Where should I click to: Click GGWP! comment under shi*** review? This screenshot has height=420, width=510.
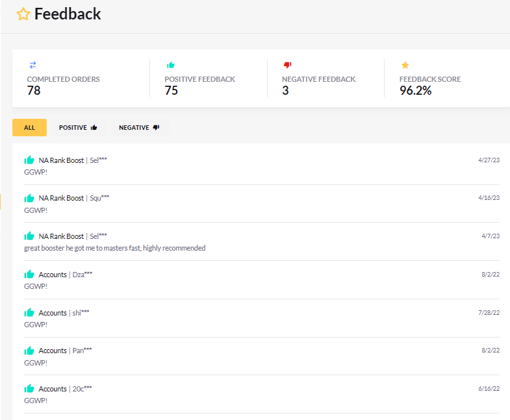[36, 325]
